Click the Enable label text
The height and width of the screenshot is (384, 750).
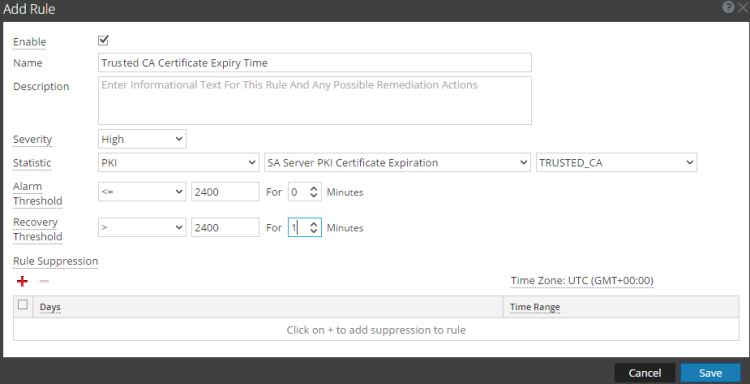click(x=30, y=42)
